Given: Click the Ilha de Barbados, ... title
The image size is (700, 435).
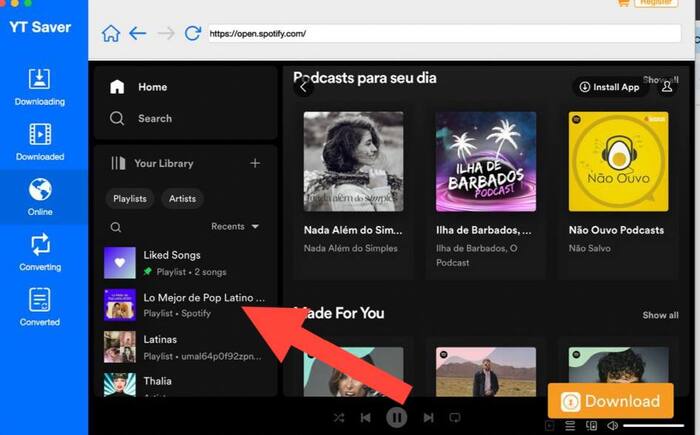Looking at the screenshot, I should point(483,230).
